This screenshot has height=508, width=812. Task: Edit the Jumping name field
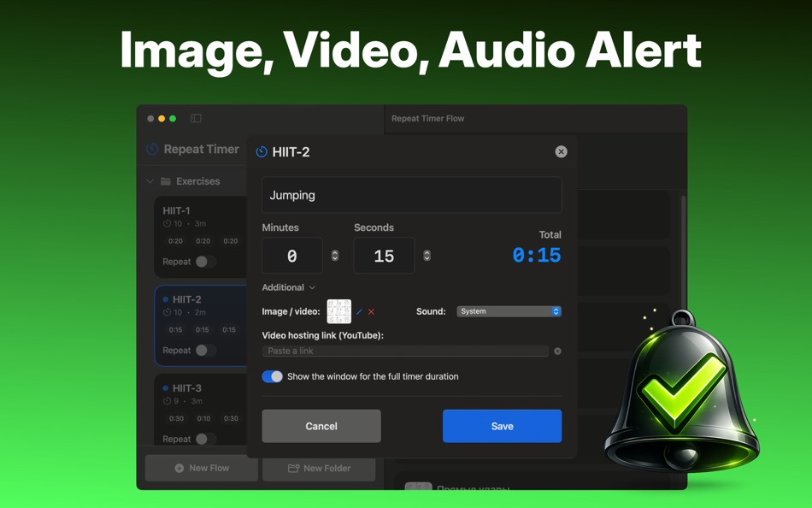coord(412,195)
